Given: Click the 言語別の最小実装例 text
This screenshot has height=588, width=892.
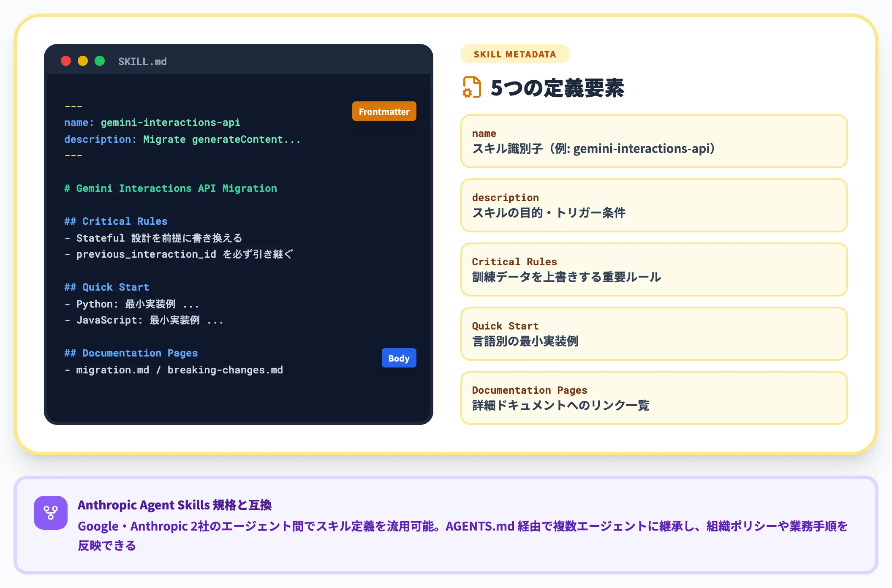Looking at the screenshot, I should coord(525,341).
